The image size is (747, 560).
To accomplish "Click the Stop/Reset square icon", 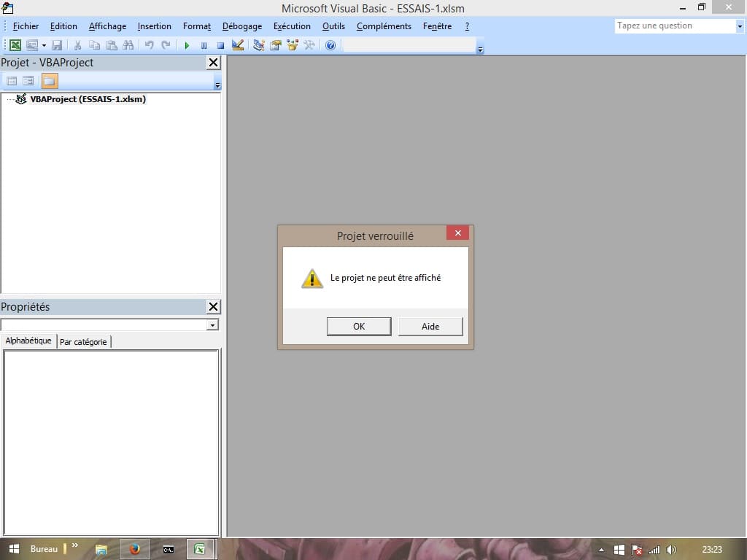I will tap(220, 45).
